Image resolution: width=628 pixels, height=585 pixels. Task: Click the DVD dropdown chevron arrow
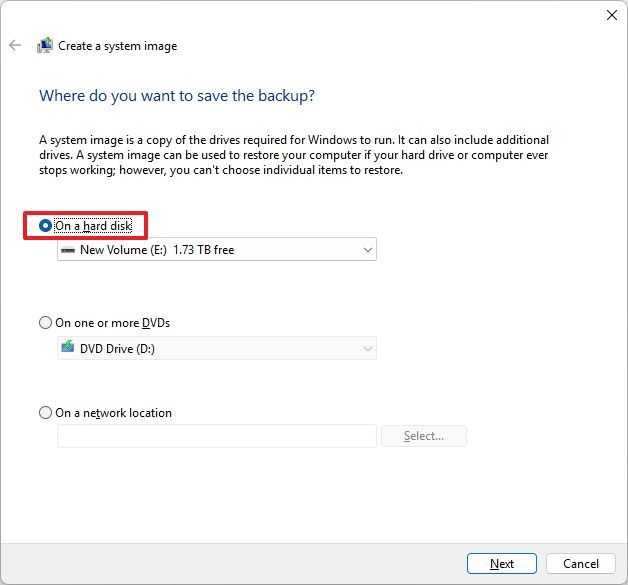pos(367,348)
